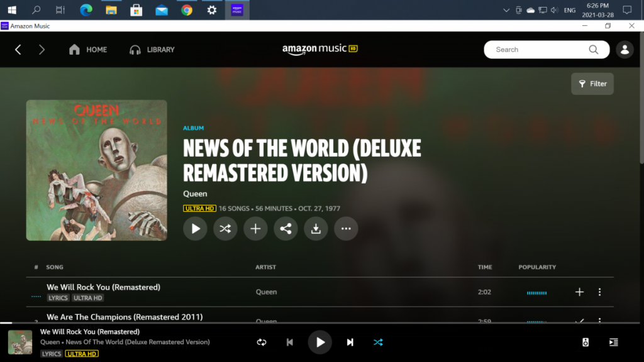Share the album via the share icon
Screen dimensions: 644x362
pos(286,229)
